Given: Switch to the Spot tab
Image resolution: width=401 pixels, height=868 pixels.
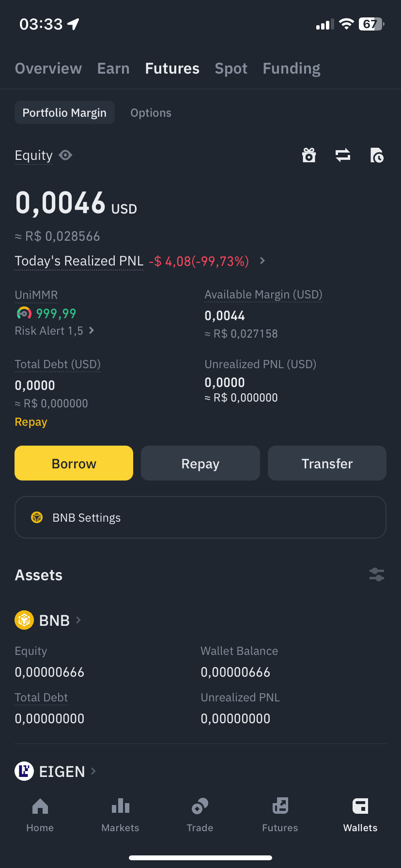Looking at the screenshot, I should (231, 69).
